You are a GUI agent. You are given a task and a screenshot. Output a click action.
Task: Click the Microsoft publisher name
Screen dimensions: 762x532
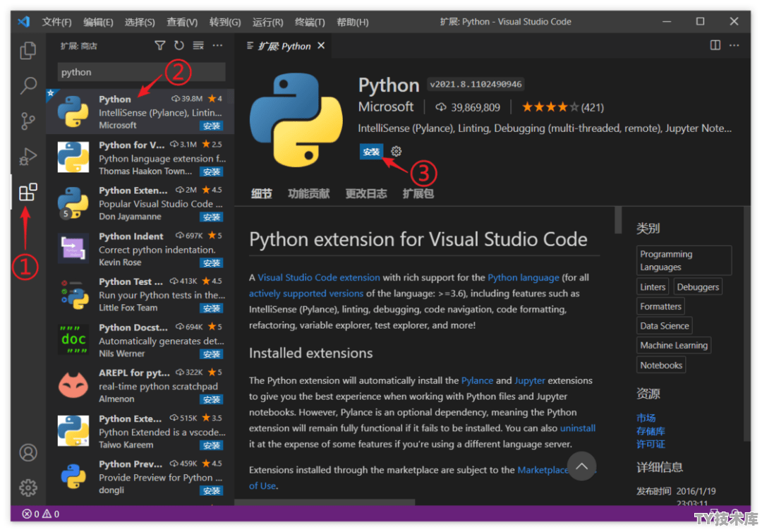click(386, 107)
